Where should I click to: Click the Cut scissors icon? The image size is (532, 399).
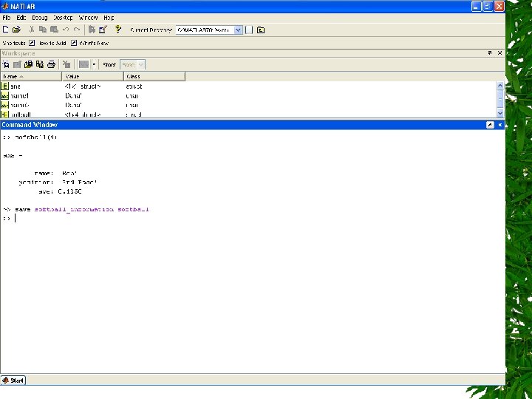pyautogui.click(x=32, y=30)
